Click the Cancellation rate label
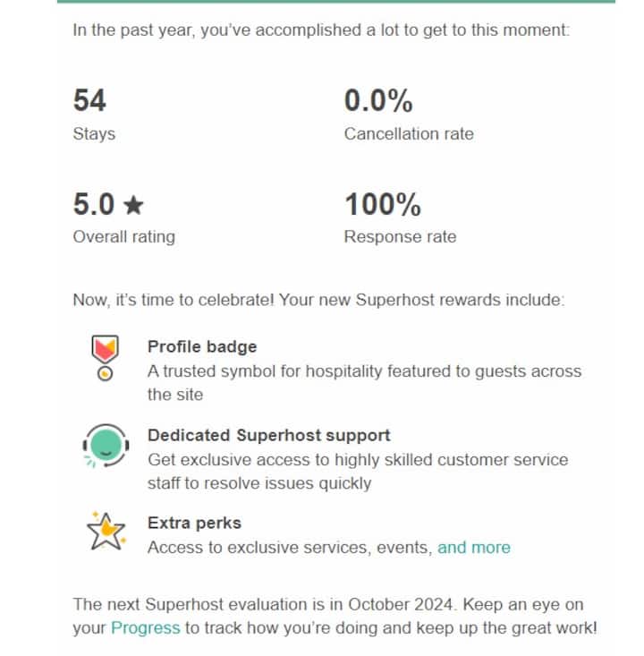This screenshot has height=656, width=644. click(409, 134)
